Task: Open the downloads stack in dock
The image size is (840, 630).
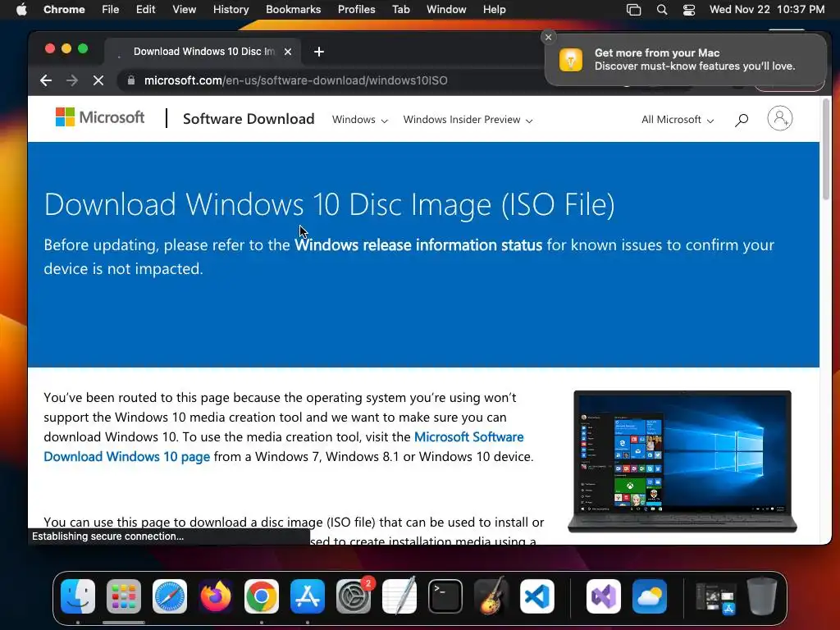Action: coord(715,597)
